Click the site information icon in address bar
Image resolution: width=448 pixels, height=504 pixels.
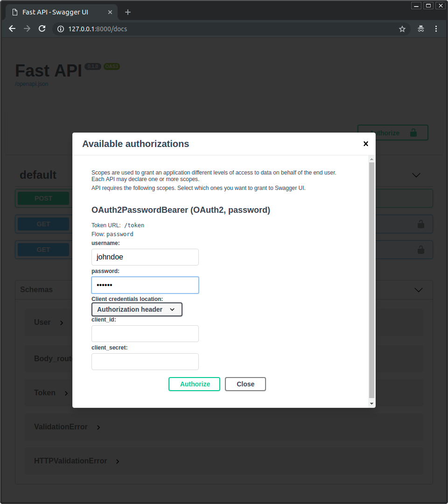click(x=61, y=29)
